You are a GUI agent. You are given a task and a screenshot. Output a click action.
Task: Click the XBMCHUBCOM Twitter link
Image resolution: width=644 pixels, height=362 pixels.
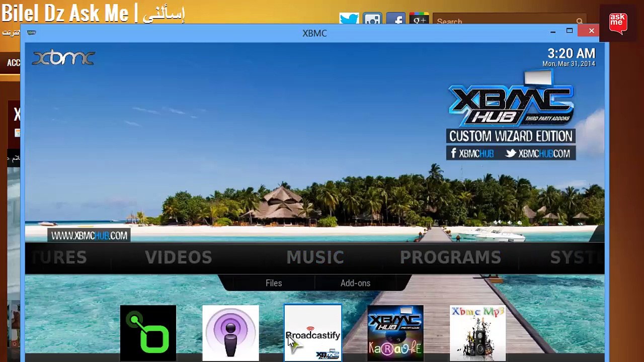click(x=537, y=153)
